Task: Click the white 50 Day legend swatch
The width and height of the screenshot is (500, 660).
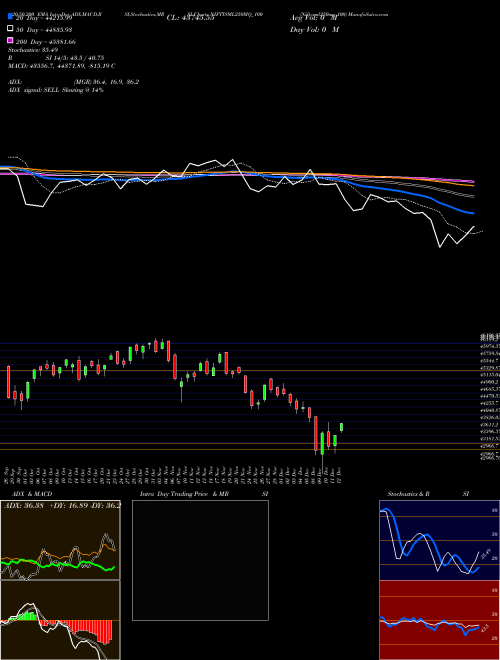Action: click(10, 29)
